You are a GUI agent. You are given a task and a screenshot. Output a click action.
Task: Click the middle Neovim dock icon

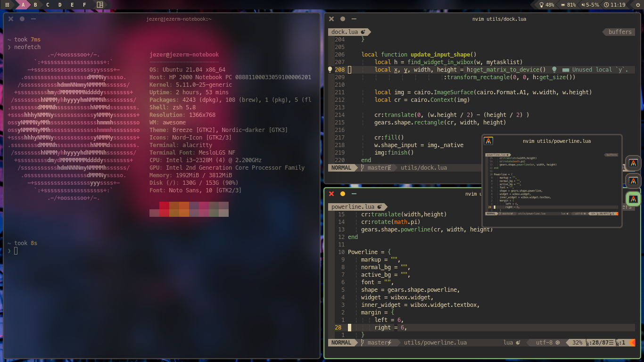(x=633, y=181)
